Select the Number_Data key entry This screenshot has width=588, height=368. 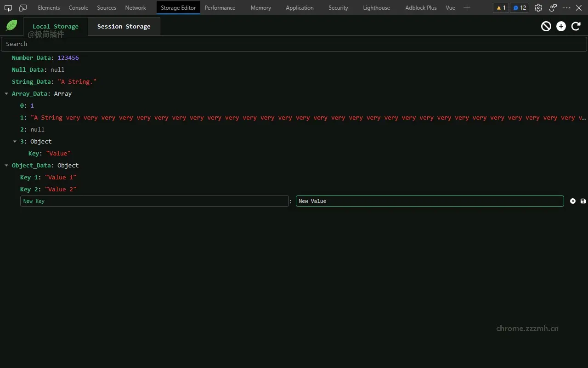coord(32,57)
